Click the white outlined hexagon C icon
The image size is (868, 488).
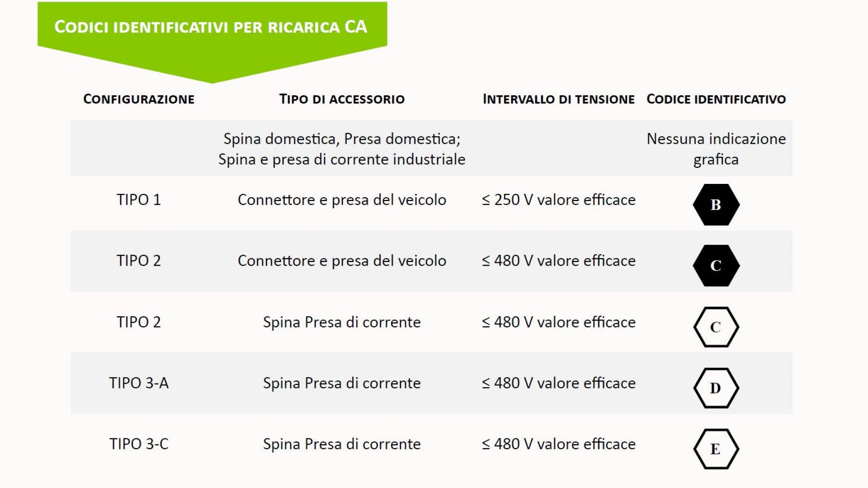tap(716, 327)
